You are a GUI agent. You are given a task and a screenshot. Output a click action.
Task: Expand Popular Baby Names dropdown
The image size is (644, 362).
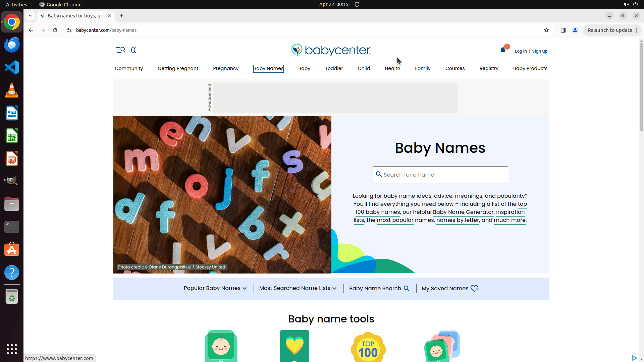(x=215, y=288)
